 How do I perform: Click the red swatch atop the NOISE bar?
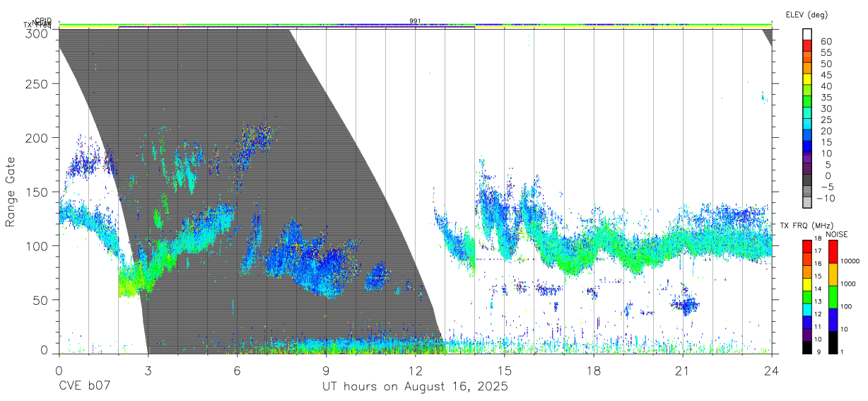(832, 251)
